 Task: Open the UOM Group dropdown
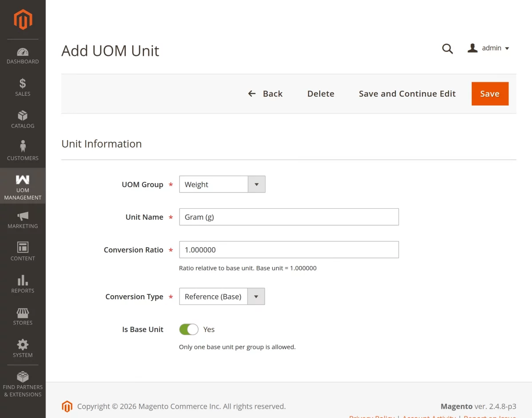point(256,184)
